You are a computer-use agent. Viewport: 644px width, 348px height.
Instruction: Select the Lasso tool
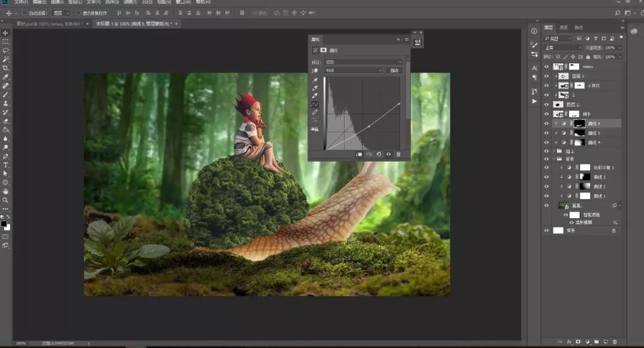pos(6,51)
